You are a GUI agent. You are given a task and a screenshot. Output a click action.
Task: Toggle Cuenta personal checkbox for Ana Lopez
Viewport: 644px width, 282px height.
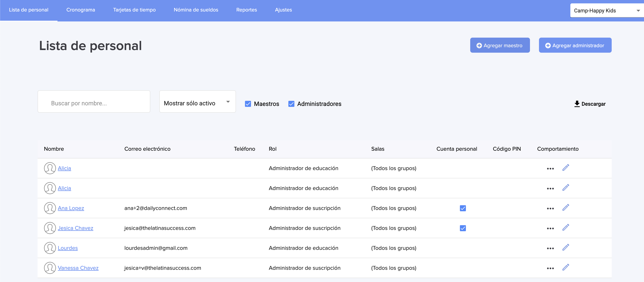pos(463,208)
